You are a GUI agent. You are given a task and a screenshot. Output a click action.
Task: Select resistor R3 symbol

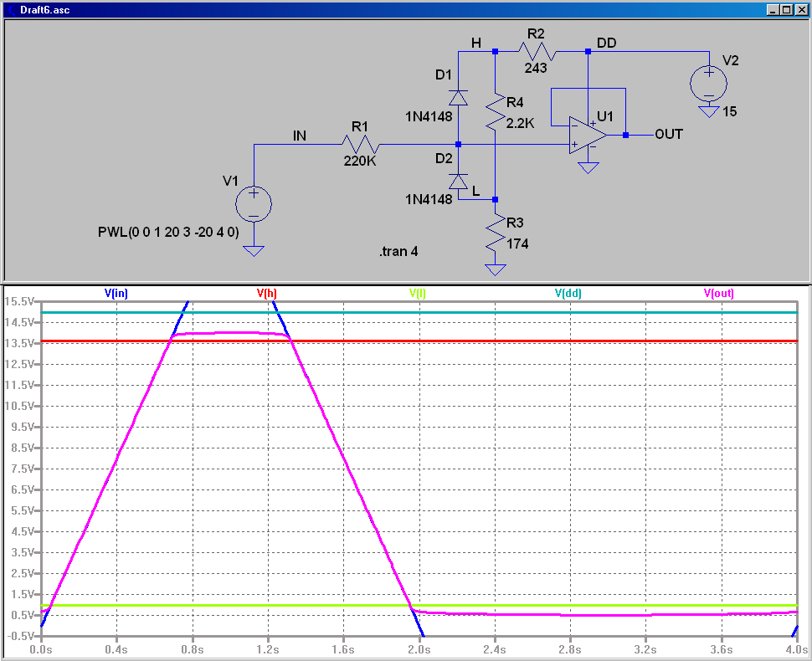pyautogui.click(x=495, y=232)
